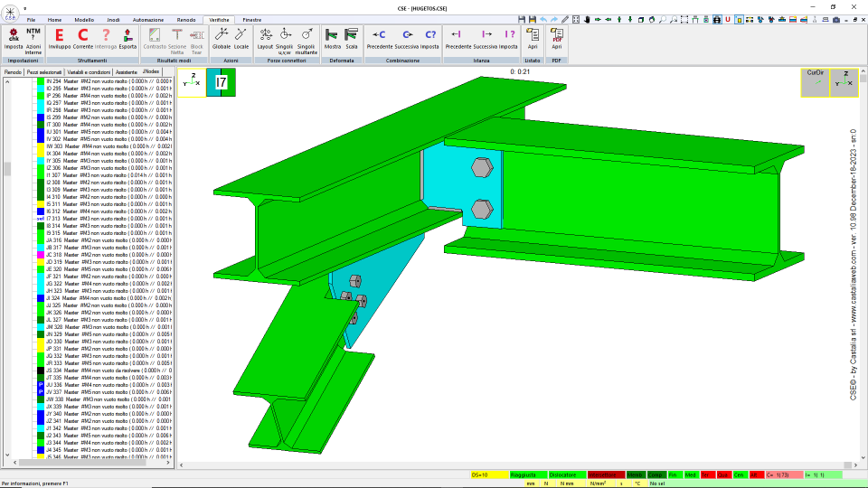Image resolution: width=868 pixels, height=488 pixels.
Task: Click the save floppy icon
Action: (x=522, y=19)
